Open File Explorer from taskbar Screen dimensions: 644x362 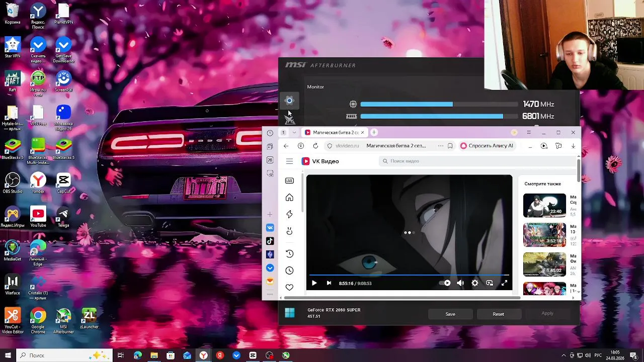(154, 355)
